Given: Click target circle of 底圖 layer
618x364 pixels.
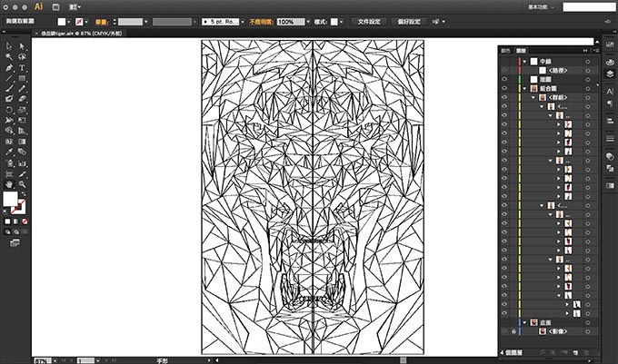Looking at the screenshot, I should [588, 322].
